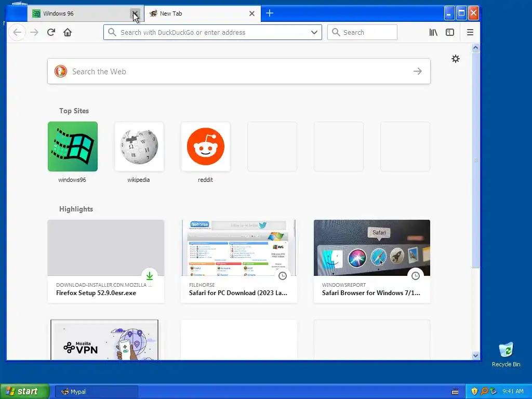Focus the toolbar Search field
This screenshot has width=532, height=399.
(362, 32)
